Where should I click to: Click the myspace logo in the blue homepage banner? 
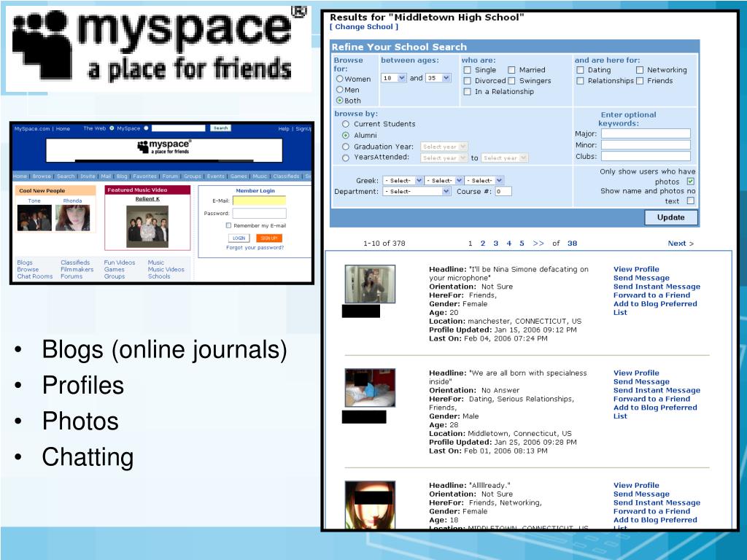164,147
